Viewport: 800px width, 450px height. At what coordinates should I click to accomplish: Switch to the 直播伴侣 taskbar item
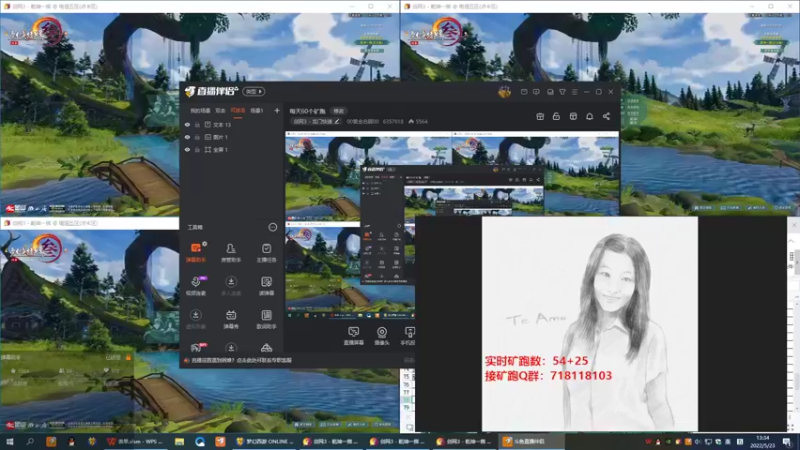tap(530, 442)
